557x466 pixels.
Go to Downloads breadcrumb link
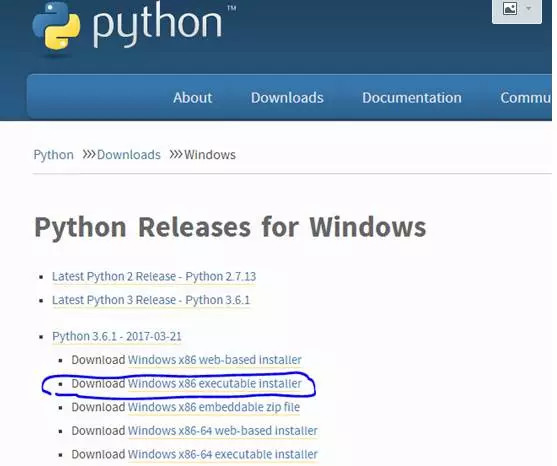129,155
